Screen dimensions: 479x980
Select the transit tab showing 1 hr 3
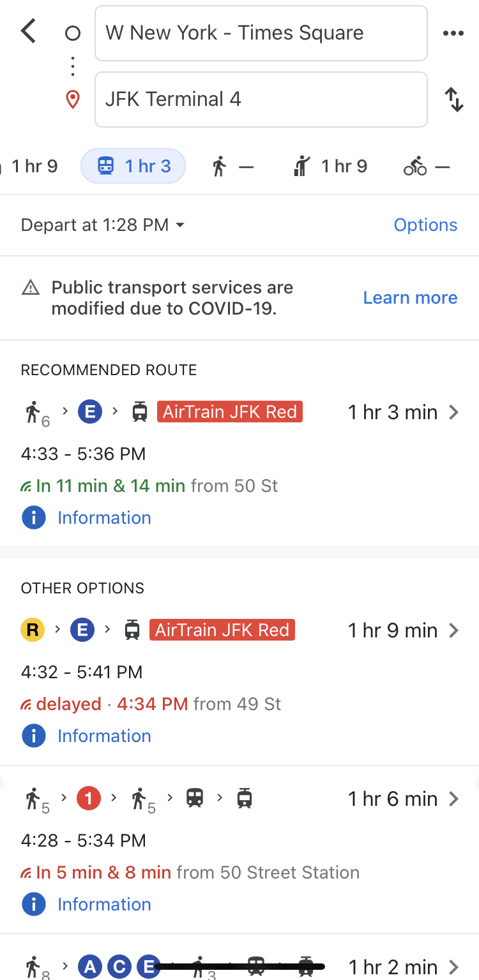point(133,167)
